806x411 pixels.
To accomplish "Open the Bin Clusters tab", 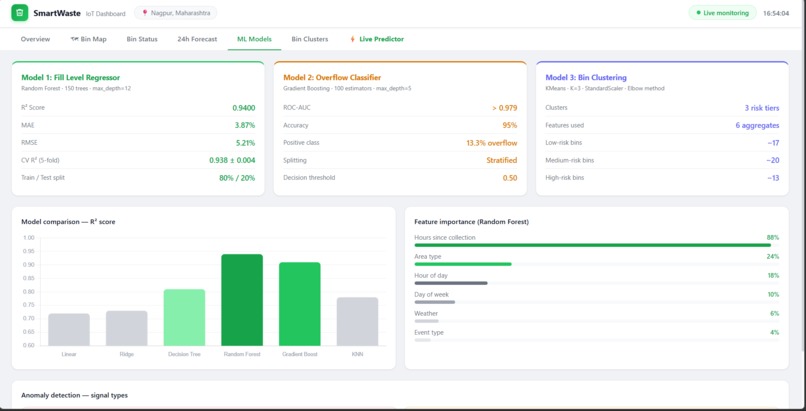I will 309,39.
